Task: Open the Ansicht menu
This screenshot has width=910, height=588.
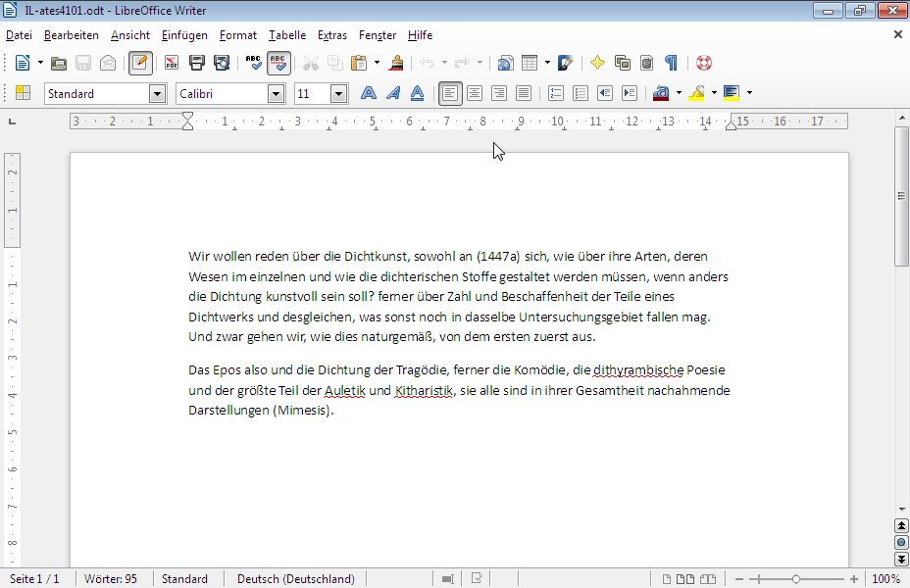Action: click(130, 35)
